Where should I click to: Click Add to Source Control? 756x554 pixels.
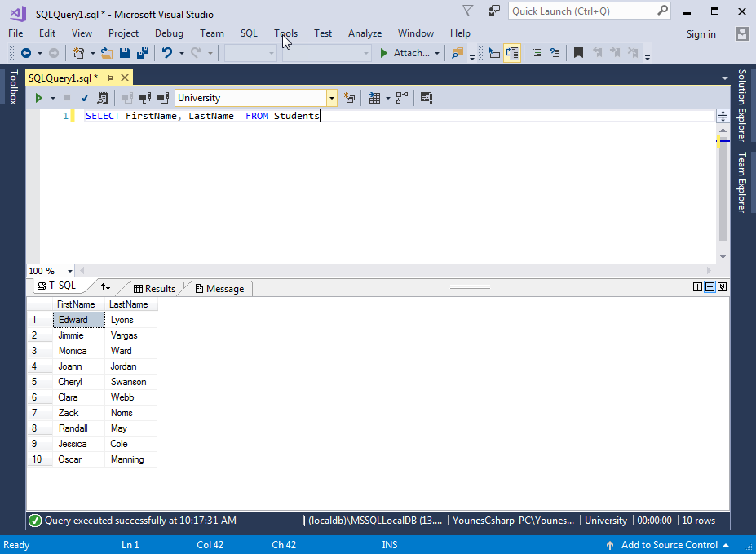click(670, 545)
